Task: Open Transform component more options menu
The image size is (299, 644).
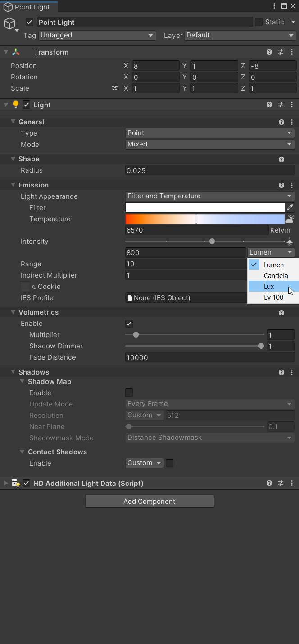Action: (292, 52)
